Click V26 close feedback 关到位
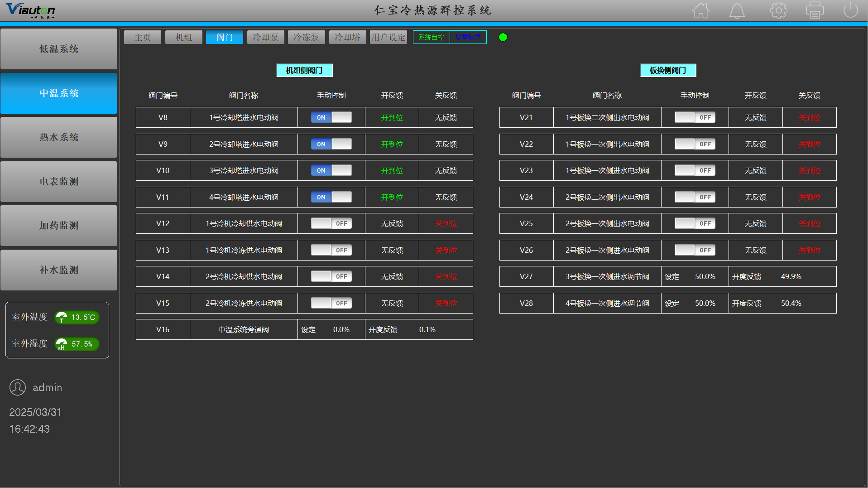The width and height of the screenshot is (868, 488). 810,250
